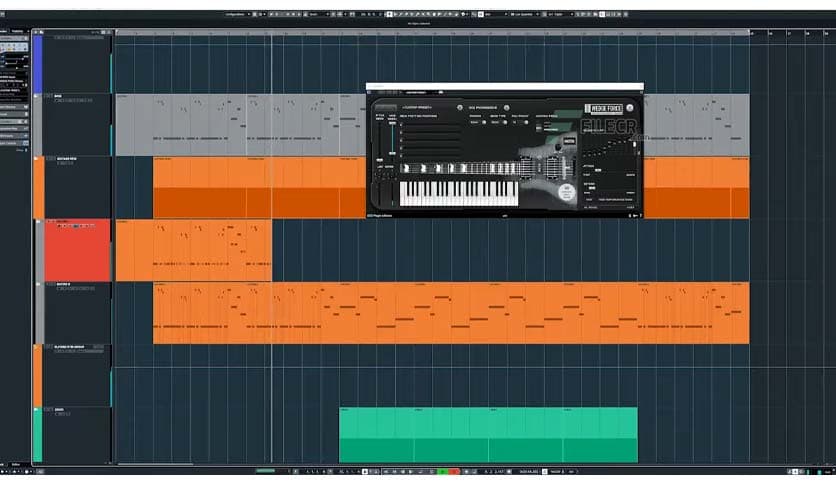The image size is (836, 484).
Task: Select the green MIDI clip on bottom track
Action: [488, 435]
